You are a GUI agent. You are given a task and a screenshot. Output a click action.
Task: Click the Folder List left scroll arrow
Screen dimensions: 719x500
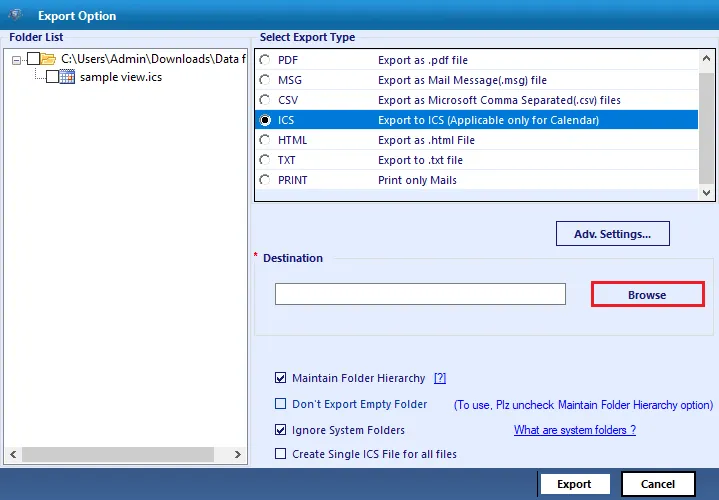pyautogui.click(x=13, y=454)
